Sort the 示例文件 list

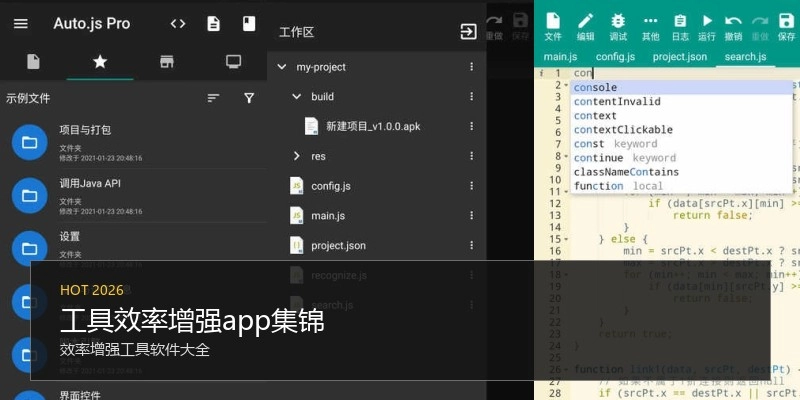click(x=214, y=98)
